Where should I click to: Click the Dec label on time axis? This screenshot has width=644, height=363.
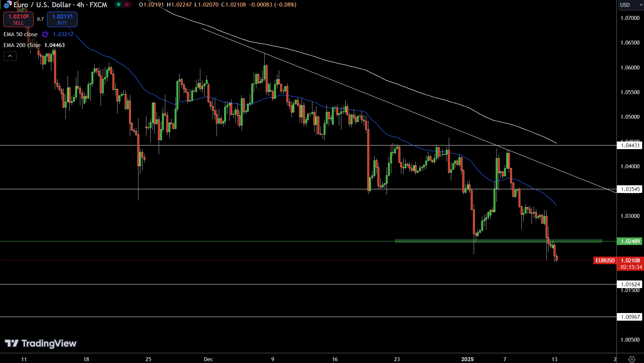tap(208, 359)
